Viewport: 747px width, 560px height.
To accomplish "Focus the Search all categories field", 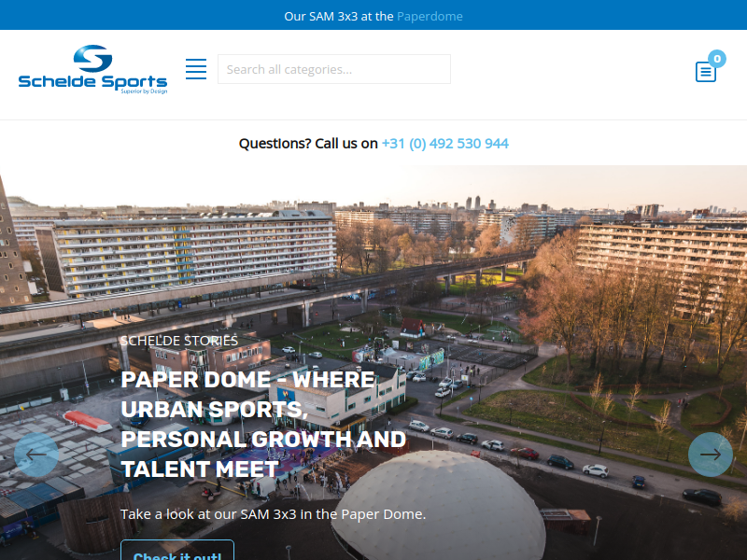I will point(334,69).
